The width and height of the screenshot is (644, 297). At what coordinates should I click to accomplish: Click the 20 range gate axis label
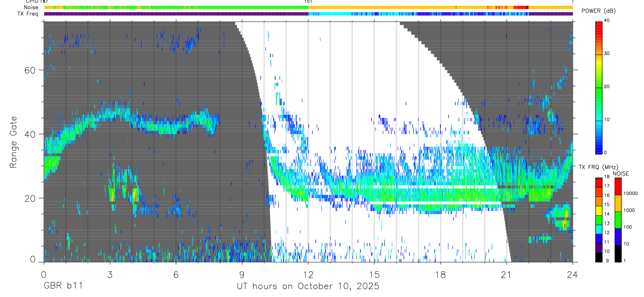(31, 199)
